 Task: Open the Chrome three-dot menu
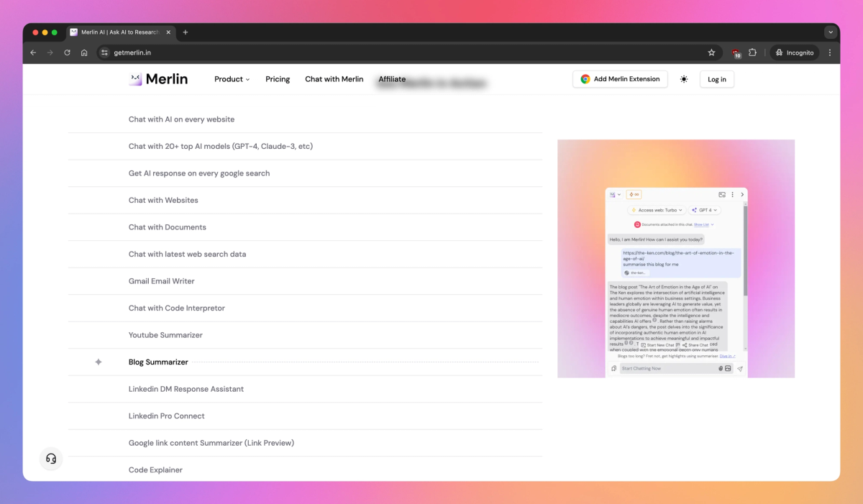pos(830,52)
